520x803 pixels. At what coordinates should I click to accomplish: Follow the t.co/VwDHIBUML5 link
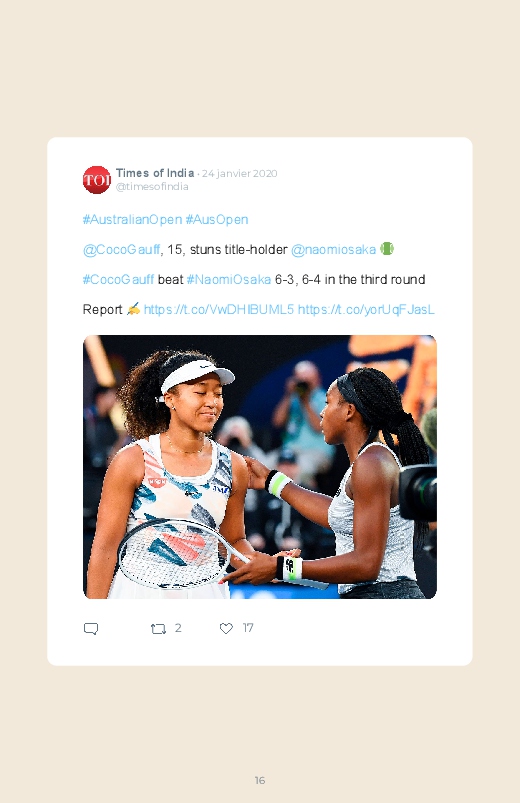[219, 309]
